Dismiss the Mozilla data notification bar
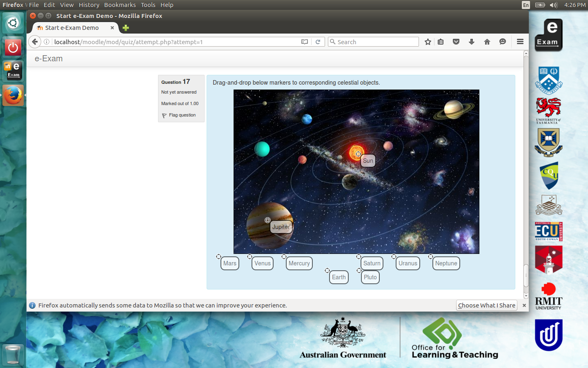The height and width of the screenshot is (368, 588). click(524, 305)
